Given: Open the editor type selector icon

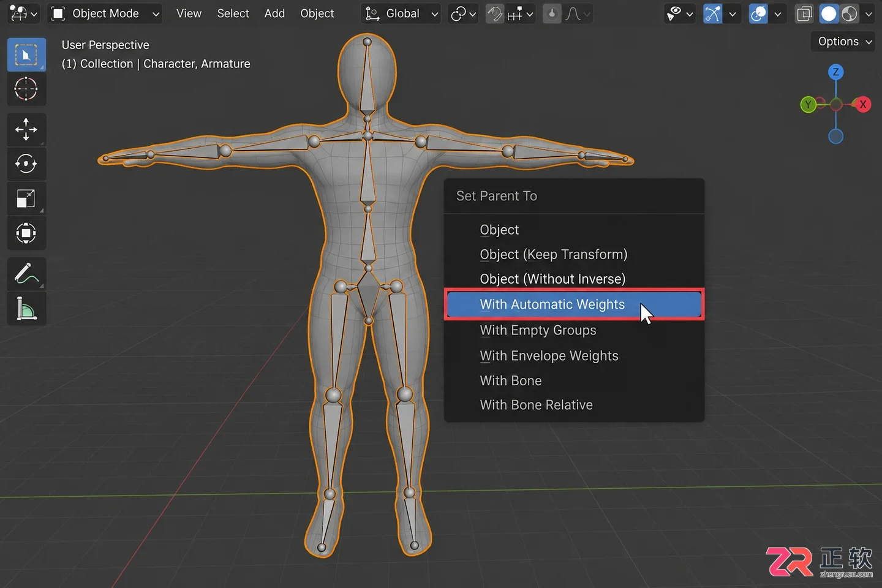Looking at the screenshot, I should coord(23,13).
